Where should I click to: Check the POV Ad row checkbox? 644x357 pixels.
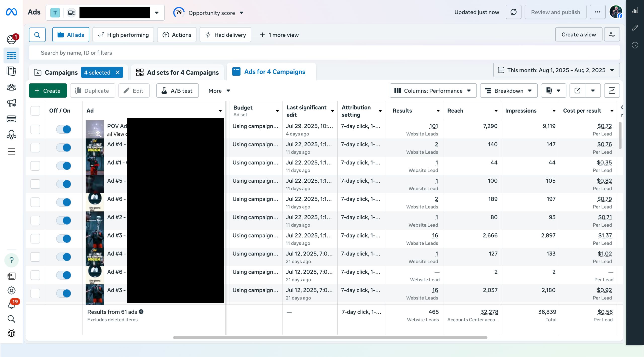[35, 129]
